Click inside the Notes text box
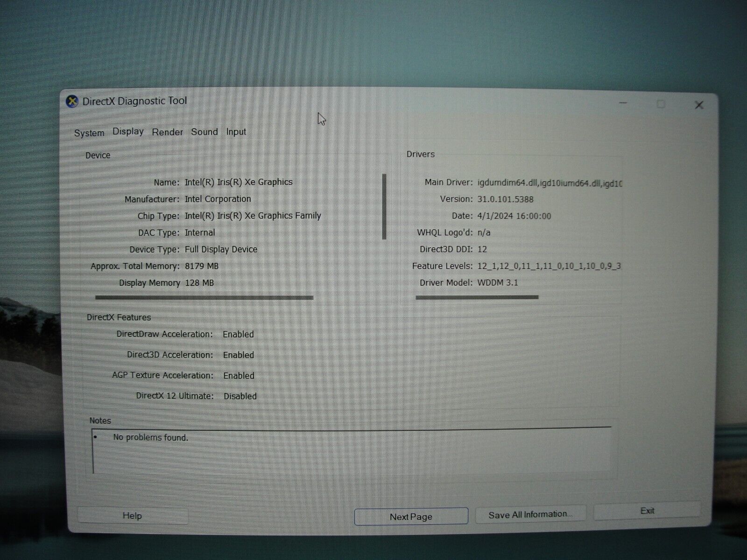The width and height of the screenshot is (747, 560). click(x=352, y=452)
